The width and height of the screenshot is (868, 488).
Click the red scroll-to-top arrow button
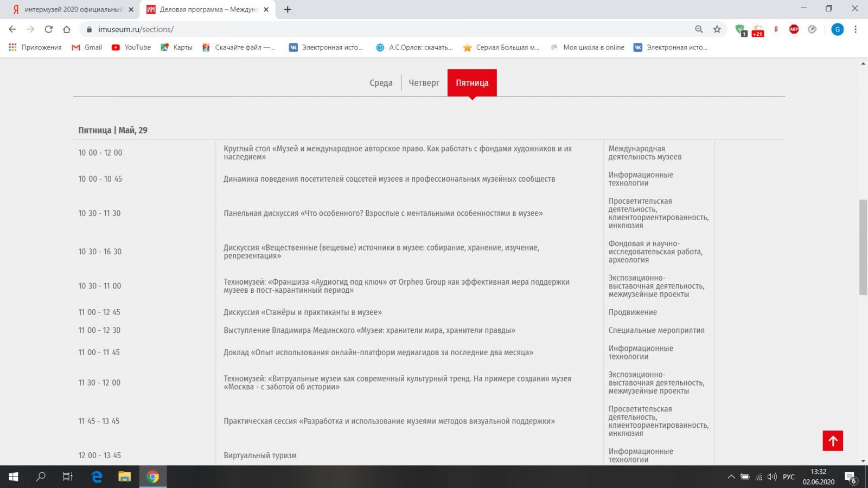click(833, 441)
